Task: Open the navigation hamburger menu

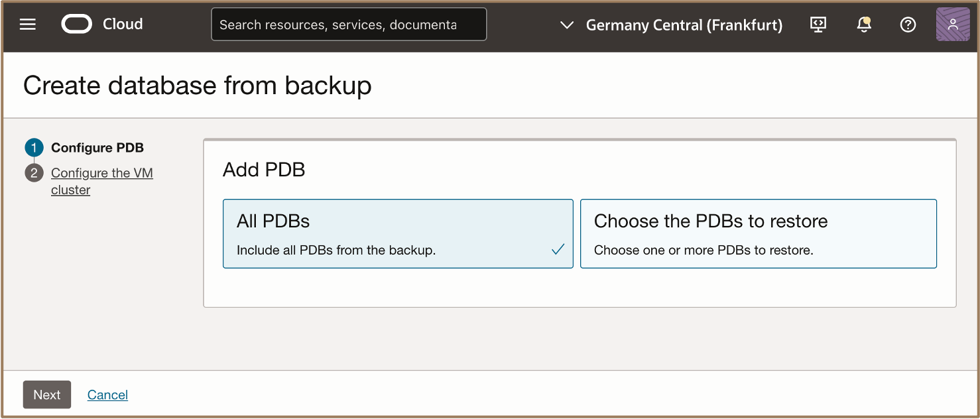Action: tap(27, 25)
